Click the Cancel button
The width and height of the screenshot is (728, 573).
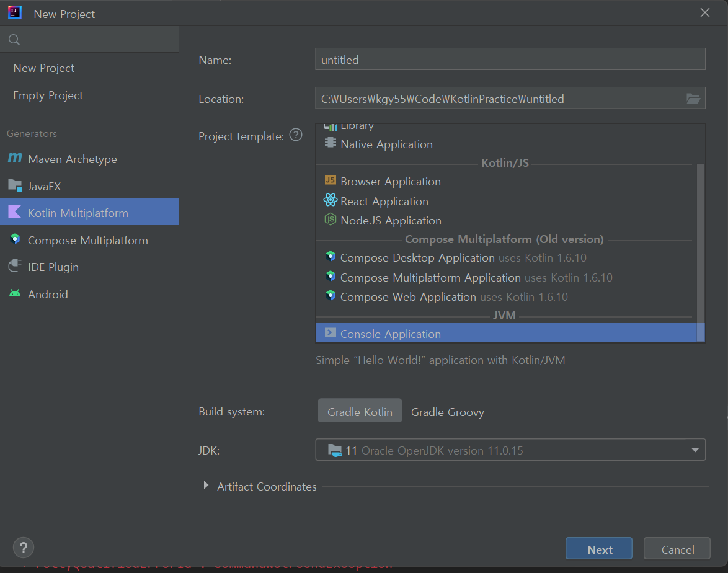[x=677, y=549]
